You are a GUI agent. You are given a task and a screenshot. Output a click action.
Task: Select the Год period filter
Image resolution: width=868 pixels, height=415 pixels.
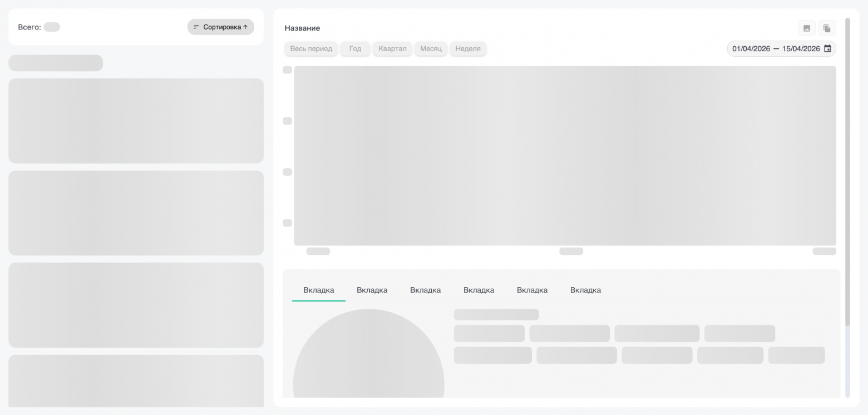click(356, 49)
